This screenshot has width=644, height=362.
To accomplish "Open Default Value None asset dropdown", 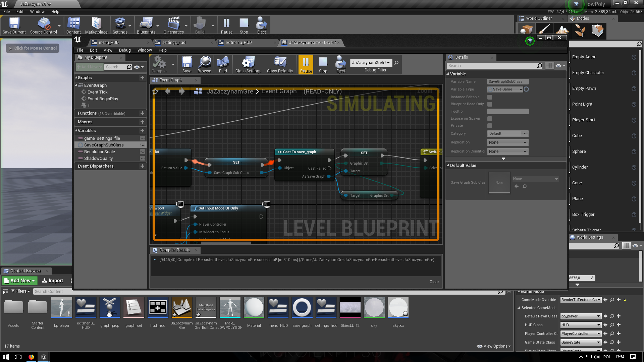I will click(x=535, y=179).
